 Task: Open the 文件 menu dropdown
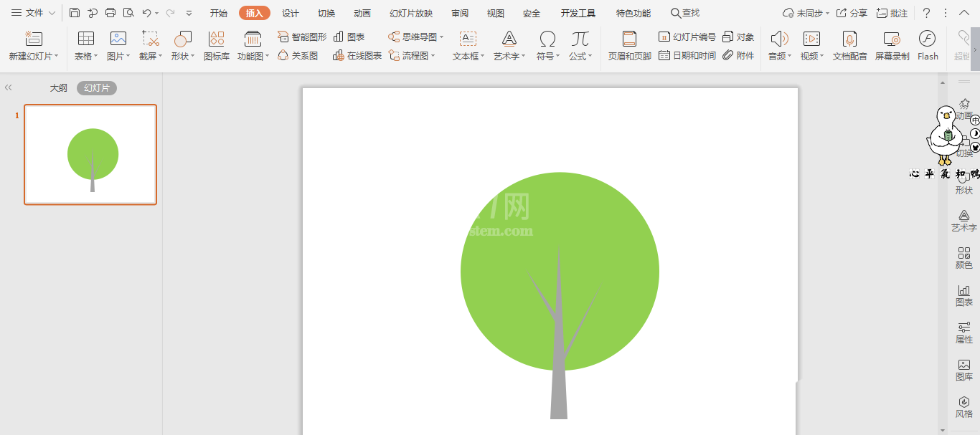click(x=33, y=13)
